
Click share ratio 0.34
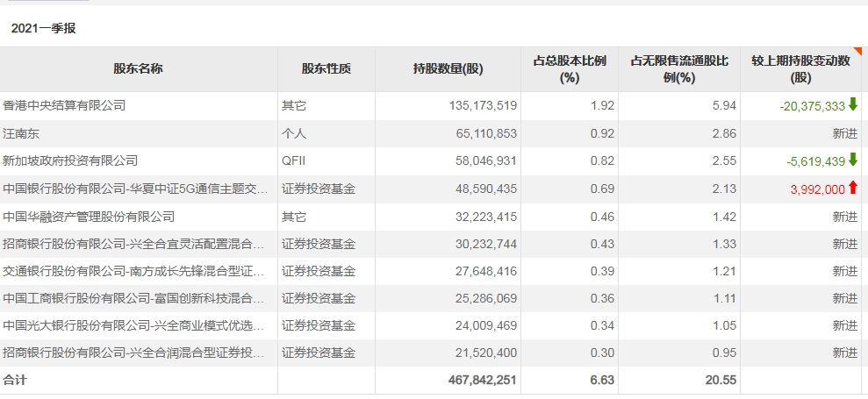(603, 325)
